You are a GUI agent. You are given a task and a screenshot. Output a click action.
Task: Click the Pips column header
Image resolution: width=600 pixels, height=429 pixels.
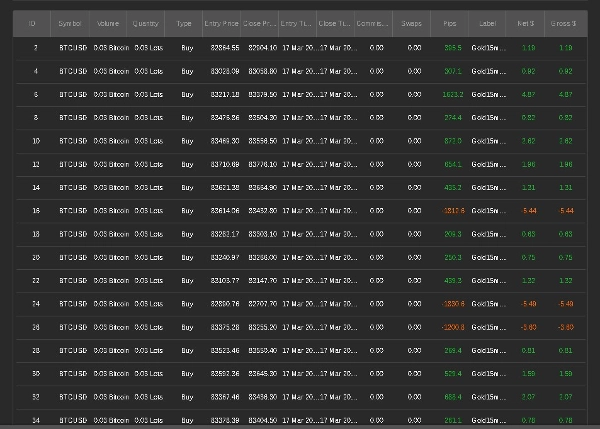pyautogui.click(x=450, y=22)
